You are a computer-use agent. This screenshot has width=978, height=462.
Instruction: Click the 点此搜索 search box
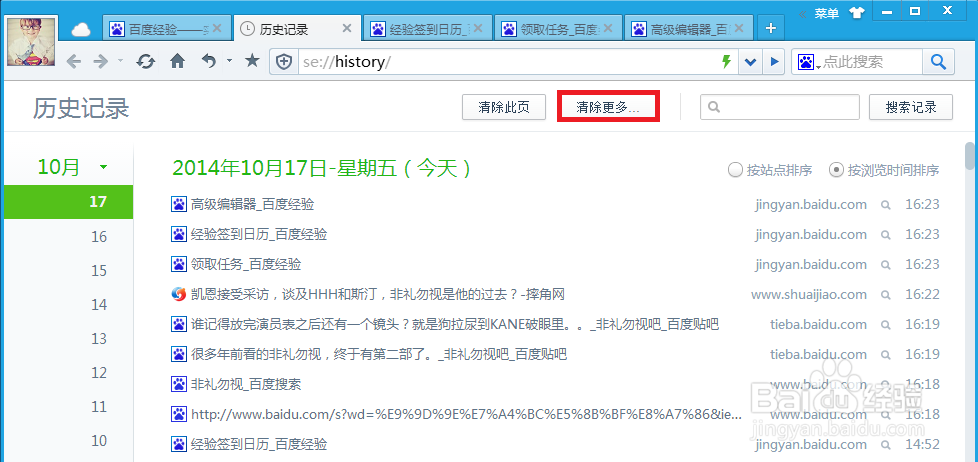coord(870,62)
